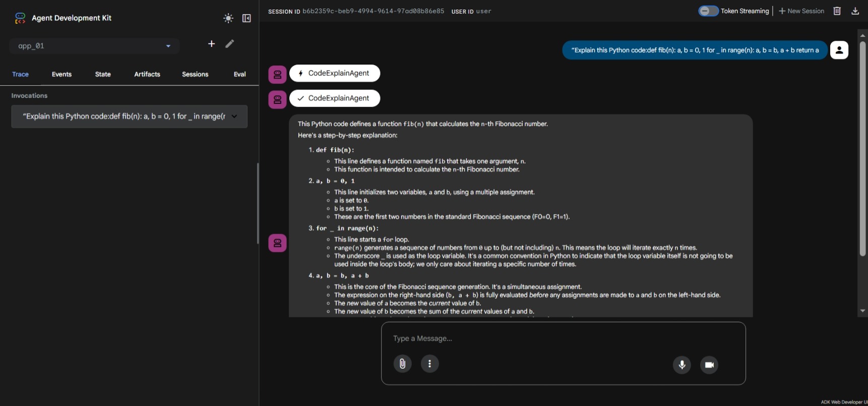The image size is (868, 406).
Task: Toggle light/dark theme sun icon
Action: click(x=228, y=18)
